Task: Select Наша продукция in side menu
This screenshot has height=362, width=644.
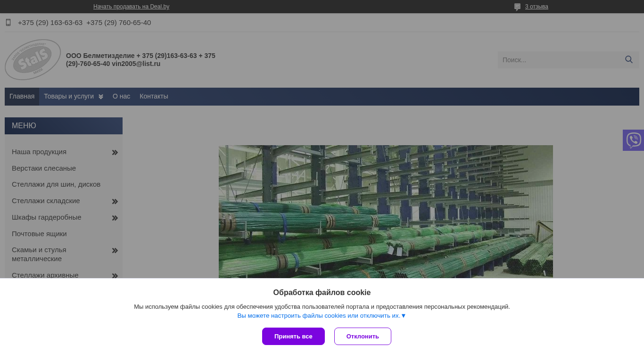Action: [39, 152]
